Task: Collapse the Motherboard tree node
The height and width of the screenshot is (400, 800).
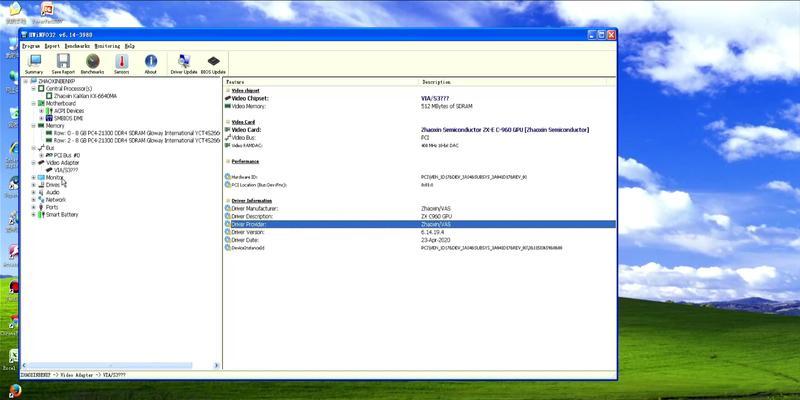Action: [34, 104]
